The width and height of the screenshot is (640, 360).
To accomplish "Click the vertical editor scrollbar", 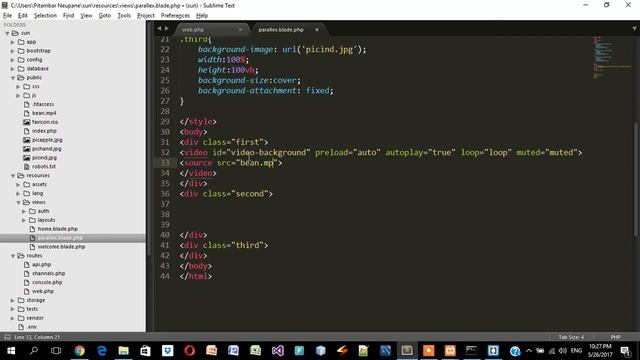I will (x=636, y=179).
